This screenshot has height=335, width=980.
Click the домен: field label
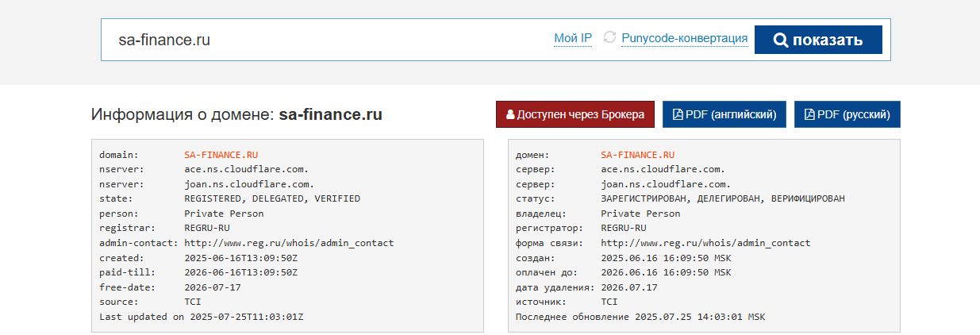coord(532,155)
